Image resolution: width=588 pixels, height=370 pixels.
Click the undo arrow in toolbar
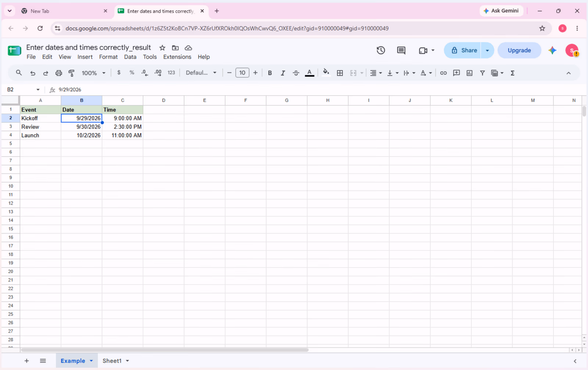click(x=33, y=73)
